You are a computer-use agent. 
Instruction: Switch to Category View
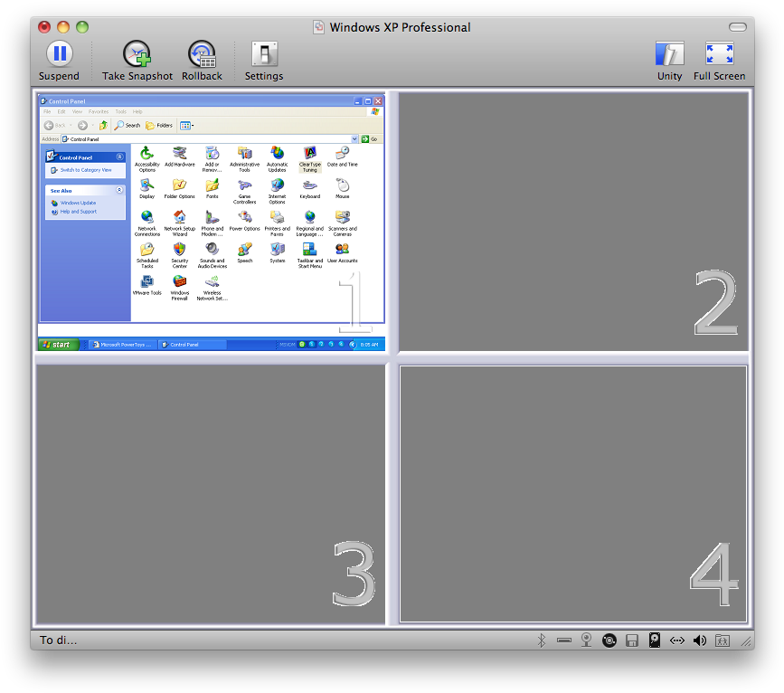click(87, 170)
